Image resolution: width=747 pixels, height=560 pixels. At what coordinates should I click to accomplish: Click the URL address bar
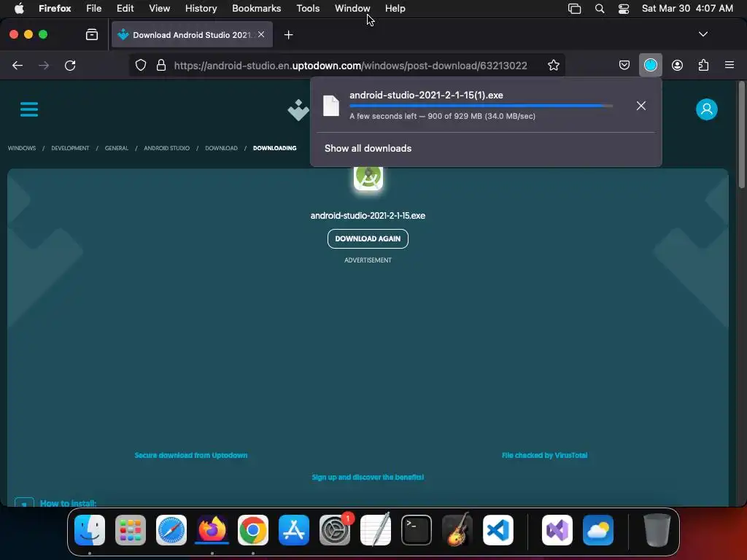pyautogui.click(x=350, y=65)
